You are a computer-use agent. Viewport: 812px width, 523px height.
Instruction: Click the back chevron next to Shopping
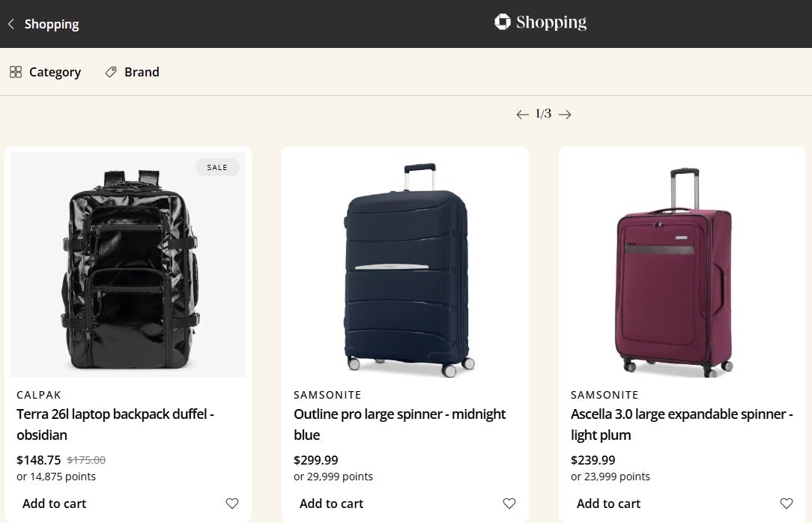click(x=10, y=23)
